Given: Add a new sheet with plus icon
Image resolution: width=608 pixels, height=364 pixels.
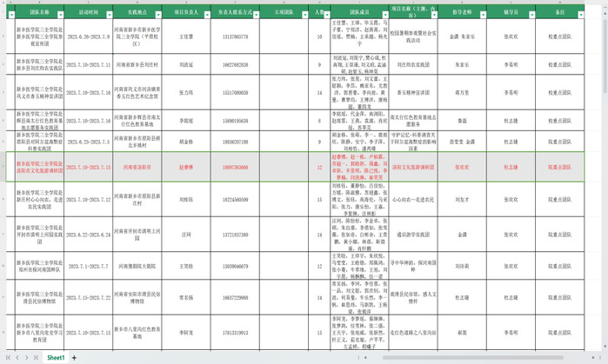Looking at the screenshot, I should tap(74, 358).
